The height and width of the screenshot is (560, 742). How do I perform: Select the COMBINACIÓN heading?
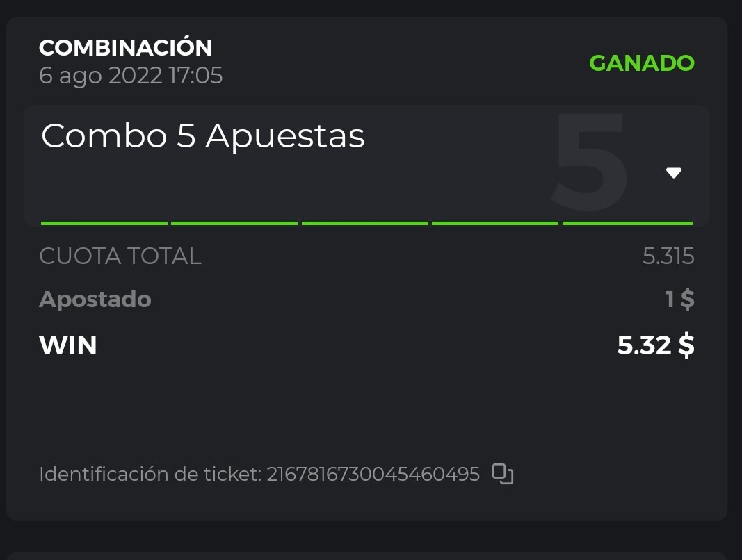click(x=126, y=48)
